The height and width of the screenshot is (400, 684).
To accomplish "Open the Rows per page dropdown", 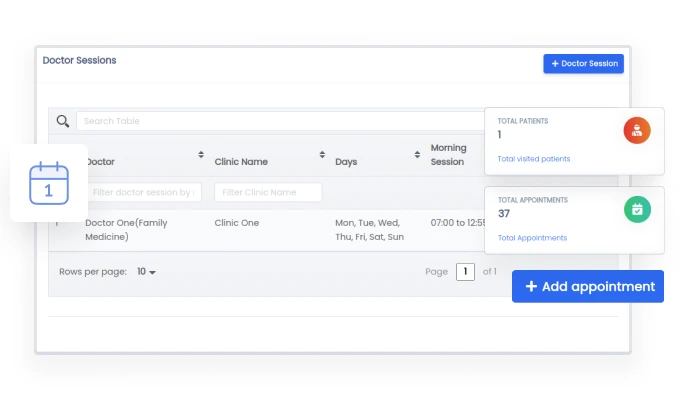I will tap(147, 272).
